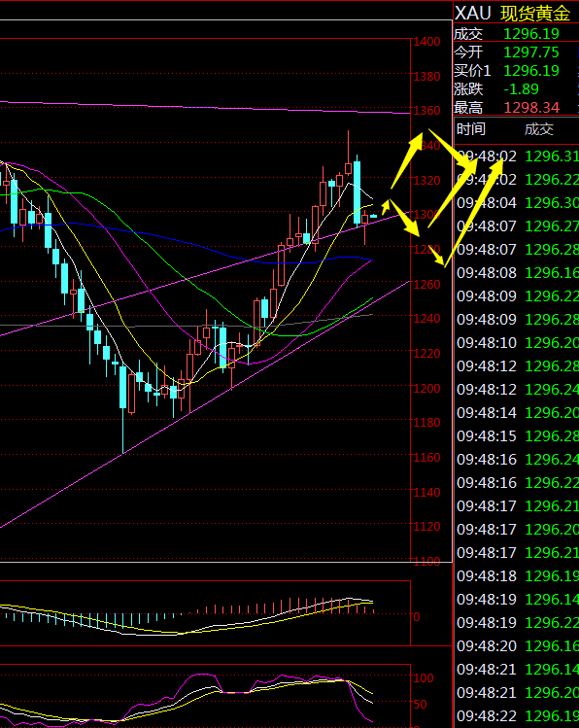Click the 100 label on bottom oscillator

point(424,677)
